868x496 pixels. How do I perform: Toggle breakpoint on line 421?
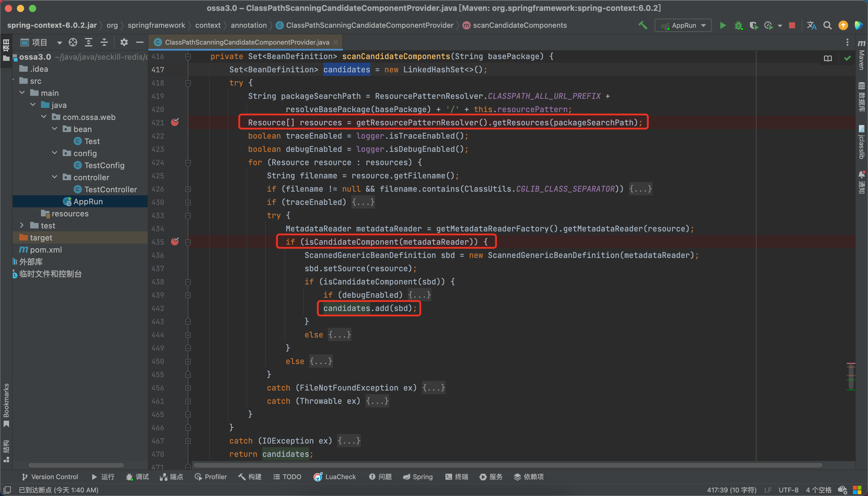coord(175,122)
